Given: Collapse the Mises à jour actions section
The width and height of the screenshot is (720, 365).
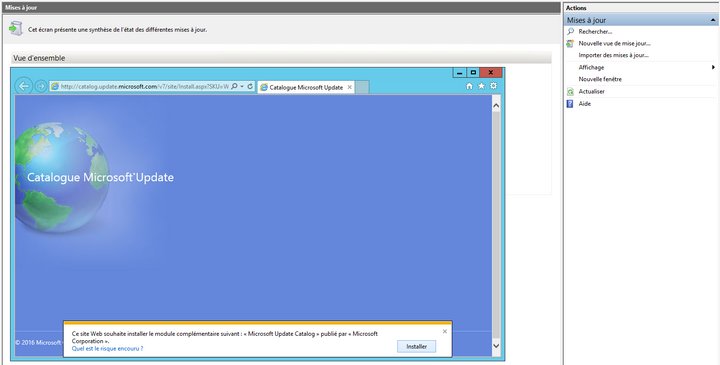Looking at the screenshot, I should 713,20.
